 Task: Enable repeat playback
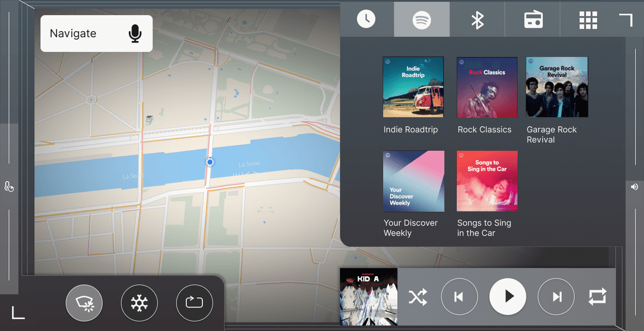tap(598, 297)
